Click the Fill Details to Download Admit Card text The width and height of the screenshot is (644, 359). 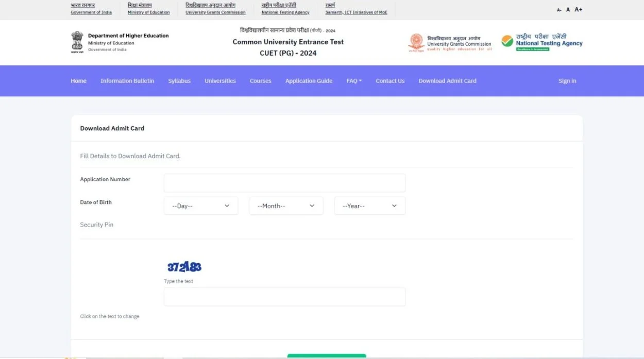pos(130,156)
